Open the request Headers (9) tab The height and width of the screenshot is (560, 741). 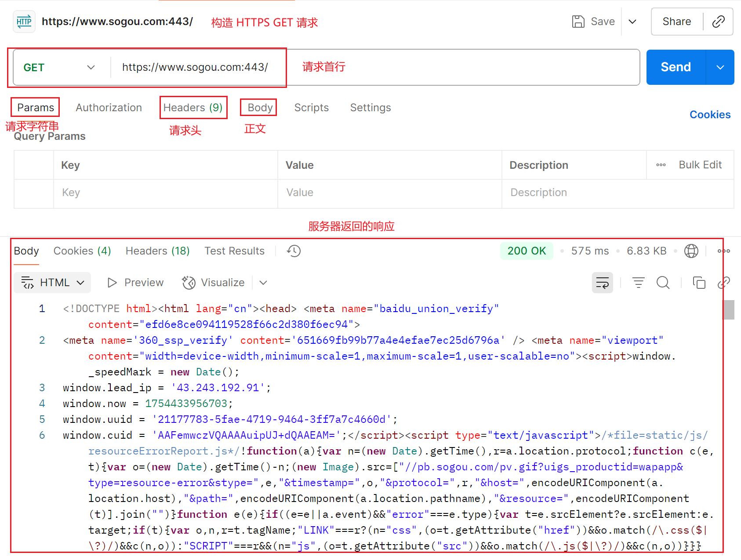point(193,108)
